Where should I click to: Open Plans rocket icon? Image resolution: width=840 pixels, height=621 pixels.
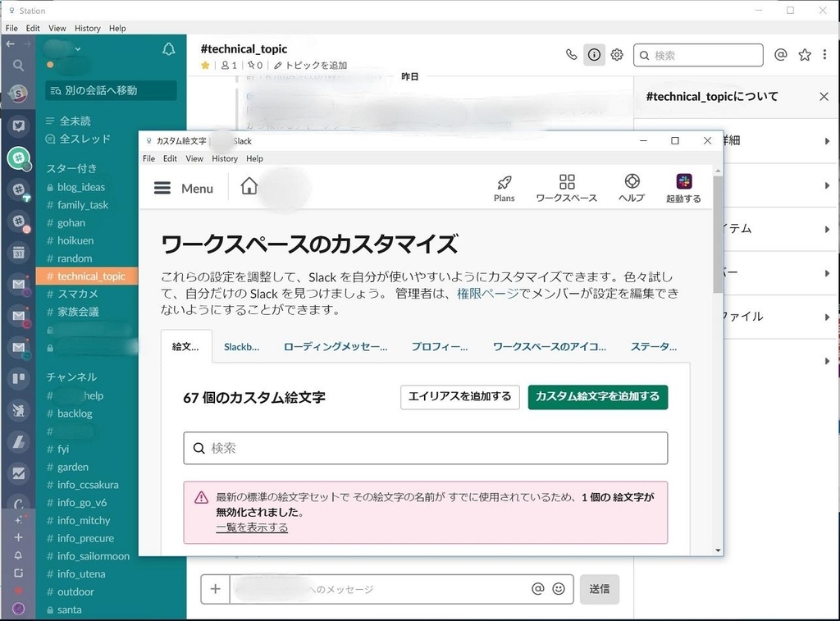[x=504, y=188]
